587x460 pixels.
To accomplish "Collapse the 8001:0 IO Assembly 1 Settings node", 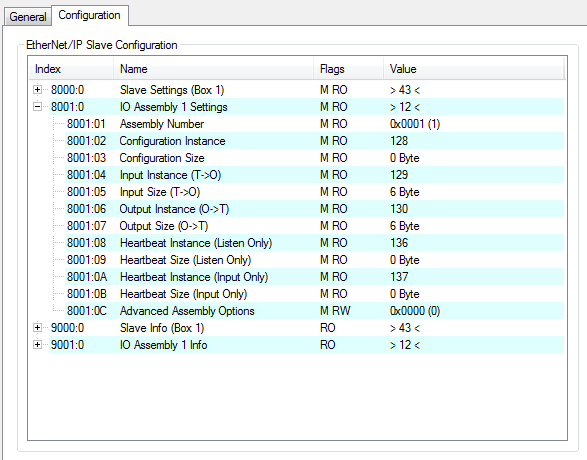I will coord(37,107).
